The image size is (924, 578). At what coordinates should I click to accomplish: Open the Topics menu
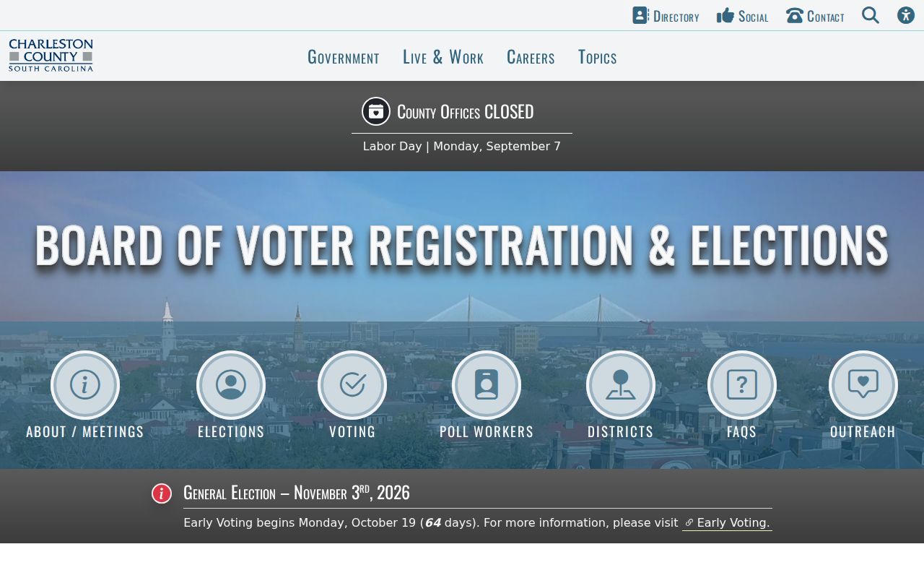(x=598, y=57)
